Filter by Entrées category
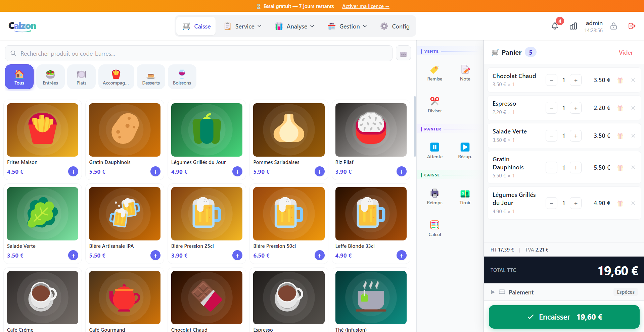Screen dimensions: 644x332 (50, 77)
